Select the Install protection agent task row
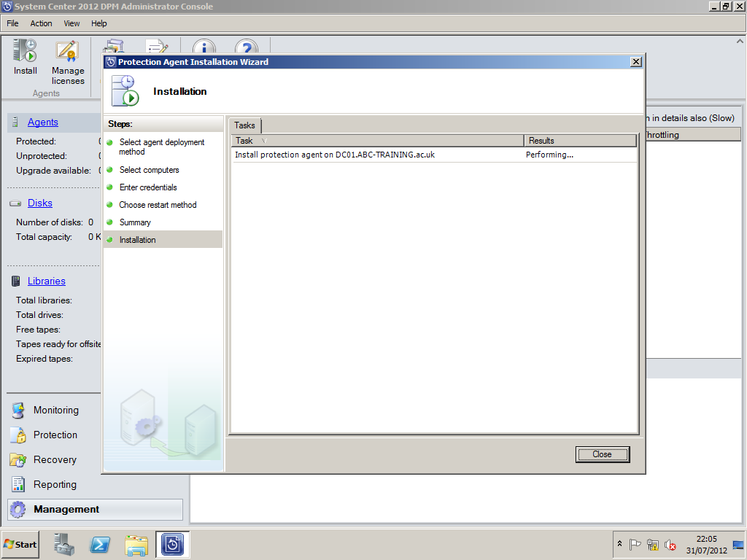The width and height of the screenshot is (747, 560). tap(434, 155)
